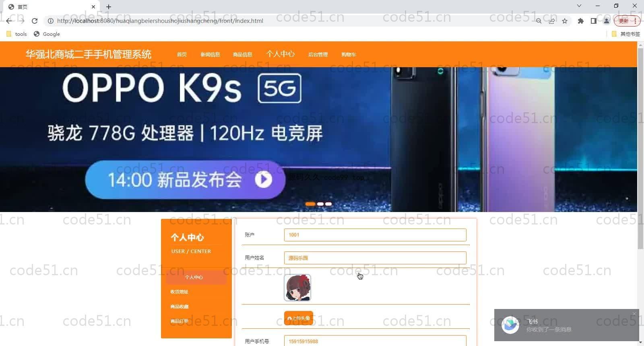Image resolution: width=644 pixels, height=346 pixels.
Task: Open 商品信息 in the navigation bar
Action: pyautogui.click(x=243, y=55)
